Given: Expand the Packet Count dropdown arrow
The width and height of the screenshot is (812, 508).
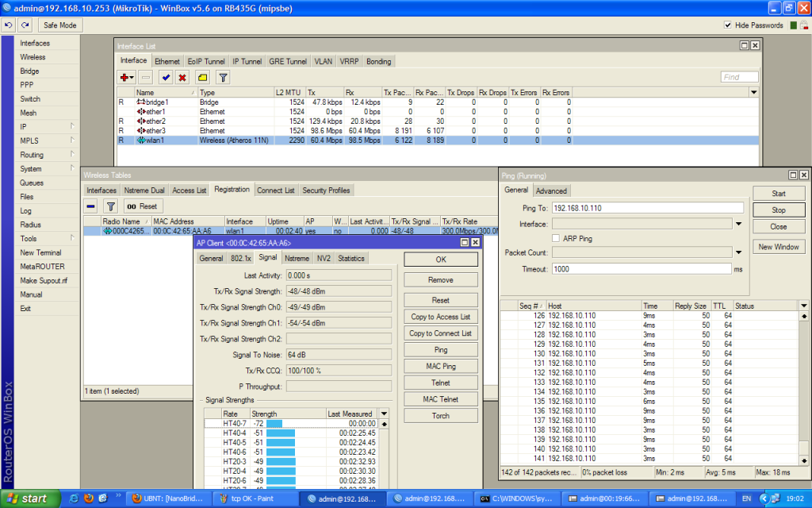Looking at the screenshot, I should 738,253.
